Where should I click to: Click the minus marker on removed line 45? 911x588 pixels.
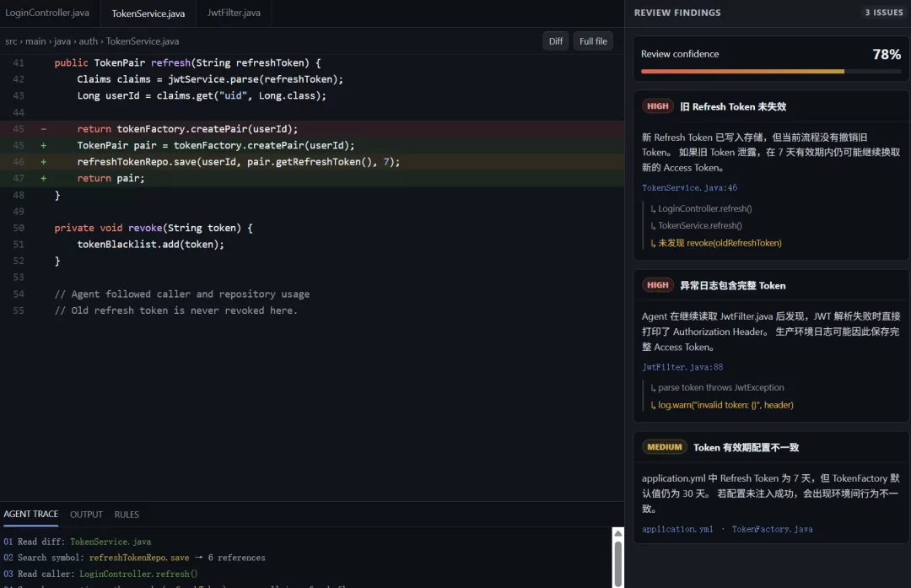tap(44, 129)
